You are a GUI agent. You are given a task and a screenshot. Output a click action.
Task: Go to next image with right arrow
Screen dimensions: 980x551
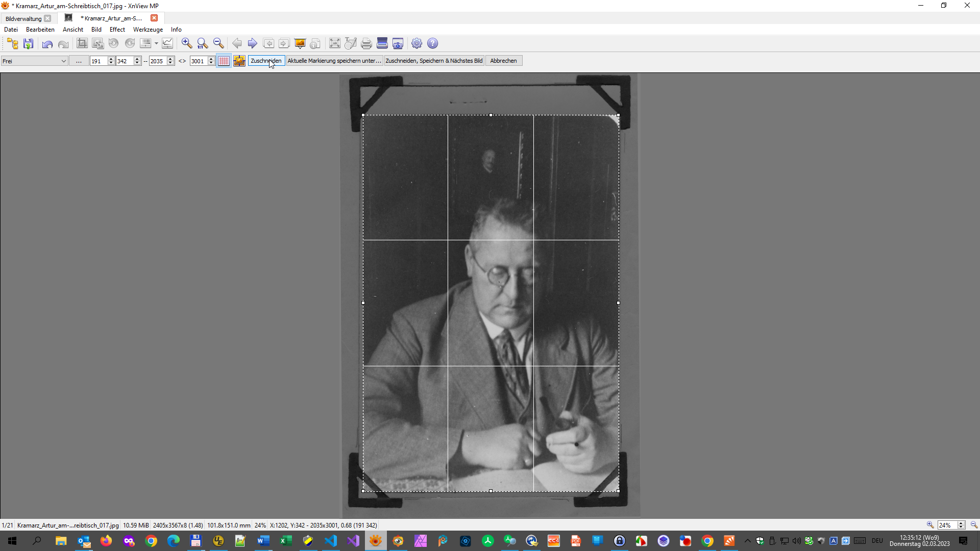click(252, 43)
